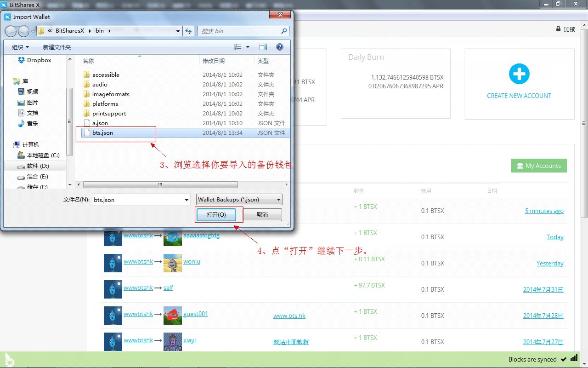This screenshot has height=368, width=588.
Task: Click the navigation pane vertical scrollbar
Action: pyautogui.click(x=70, y=121)
